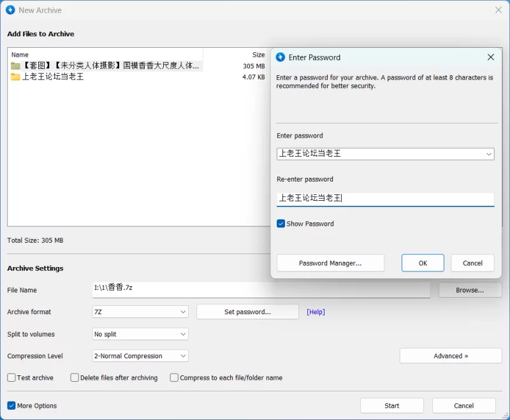
Task: Open the Split to volumes dropdown
Action: (140, 334)
